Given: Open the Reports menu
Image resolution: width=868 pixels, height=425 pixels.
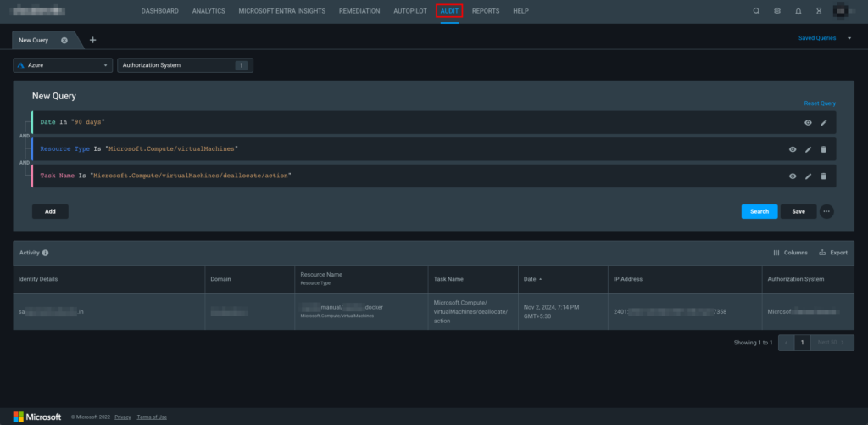Looking at the screenshot, I should (486, 11).
